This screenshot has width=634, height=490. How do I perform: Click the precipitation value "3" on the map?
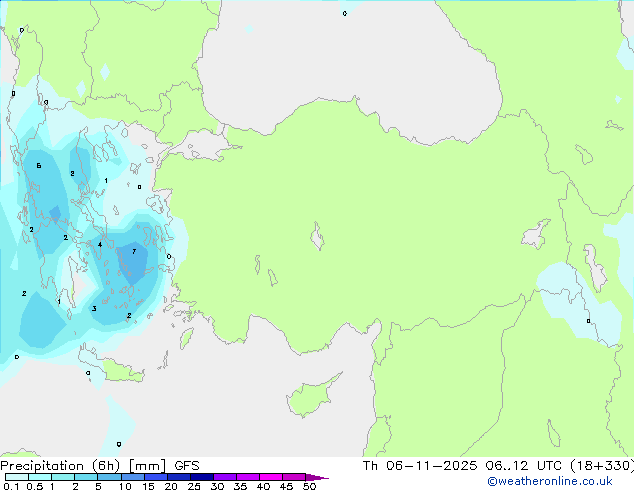coord(94,308)
